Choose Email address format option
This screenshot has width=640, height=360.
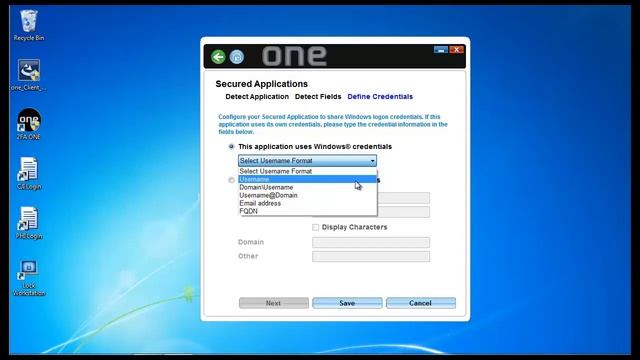(307, 203)
